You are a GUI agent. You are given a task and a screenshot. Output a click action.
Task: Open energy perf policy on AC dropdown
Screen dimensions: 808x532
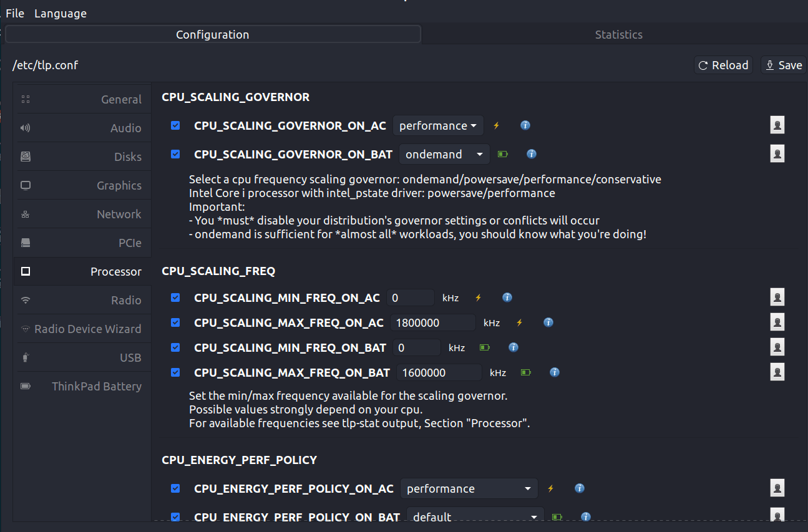pos(469,488)
